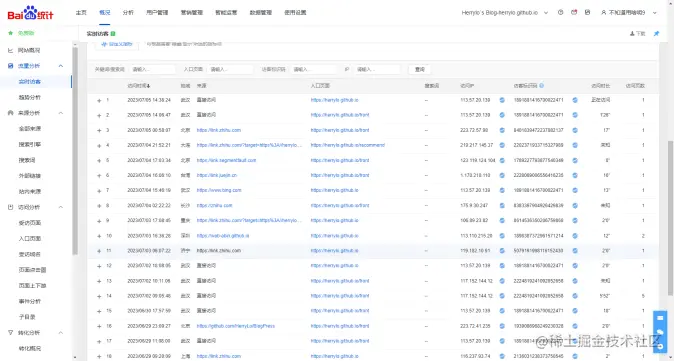Expand visitor row 5 details
The width and height of the screenshot is (674, 361).
point(99,161)
